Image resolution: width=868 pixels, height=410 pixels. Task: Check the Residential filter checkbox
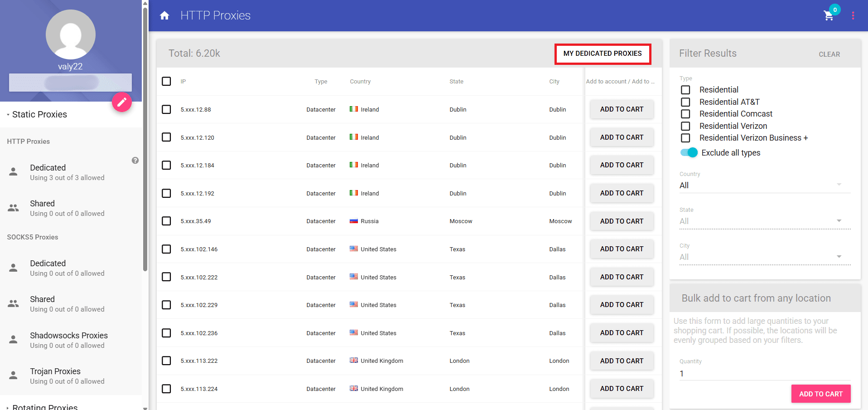pyautogui.click(x=685, y=90)
